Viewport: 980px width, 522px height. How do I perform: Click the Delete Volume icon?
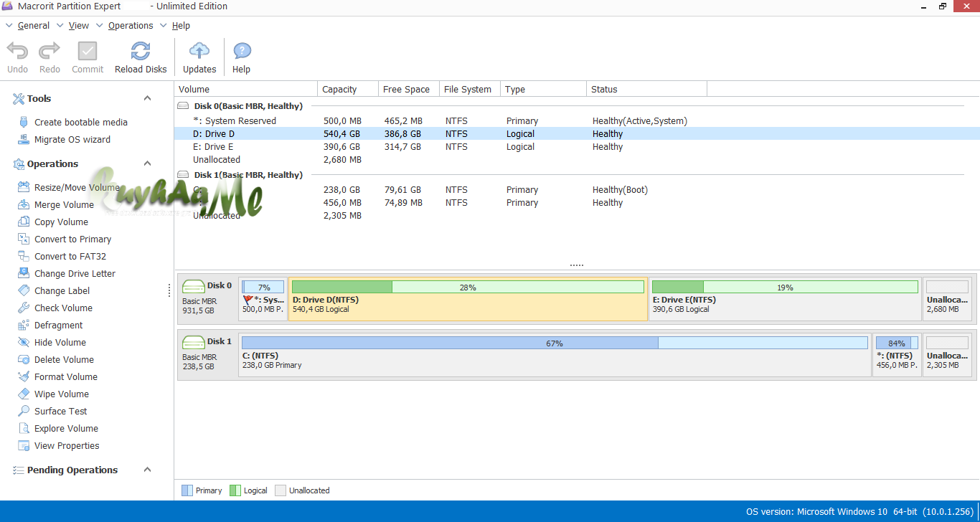tap(23, 359)
